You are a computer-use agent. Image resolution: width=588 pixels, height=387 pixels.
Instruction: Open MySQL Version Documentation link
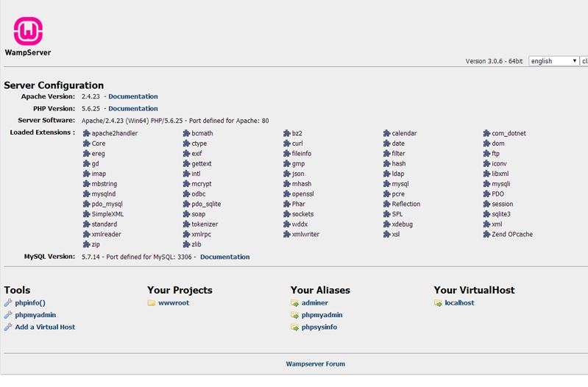click(224, 257)
